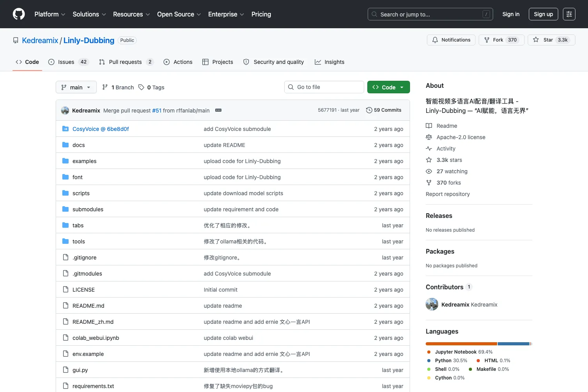588x392 pixels.
Task: Click the Sign up button
Action: 543,14
